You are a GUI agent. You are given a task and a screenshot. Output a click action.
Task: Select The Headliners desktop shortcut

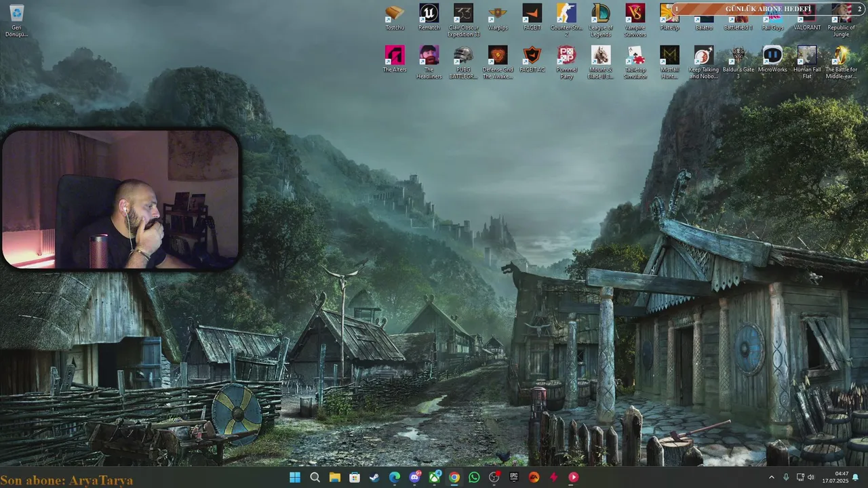click(429, 62)
